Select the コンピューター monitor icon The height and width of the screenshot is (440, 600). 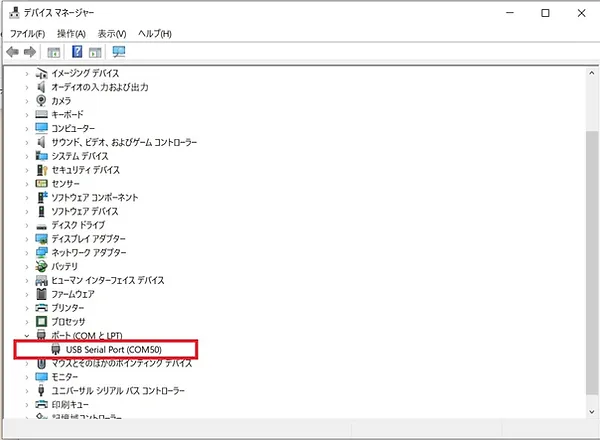pos(41,128)
